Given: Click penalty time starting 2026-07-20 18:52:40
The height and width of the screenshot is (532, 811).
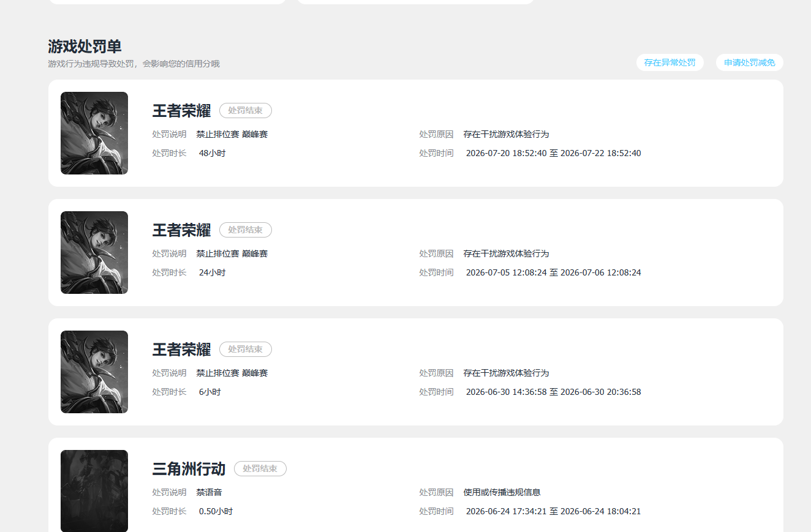Looking at the screenshot, I should (x=554, y=153).
